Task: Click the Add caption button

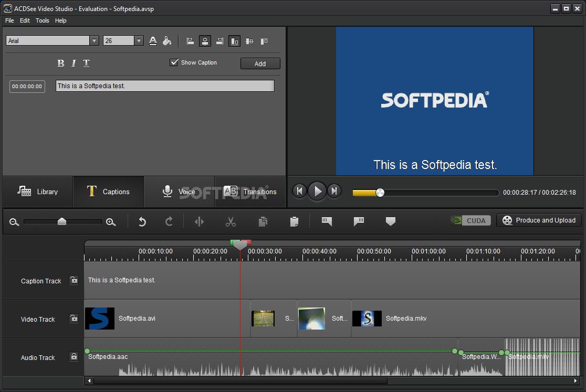Action: [260, 64]
